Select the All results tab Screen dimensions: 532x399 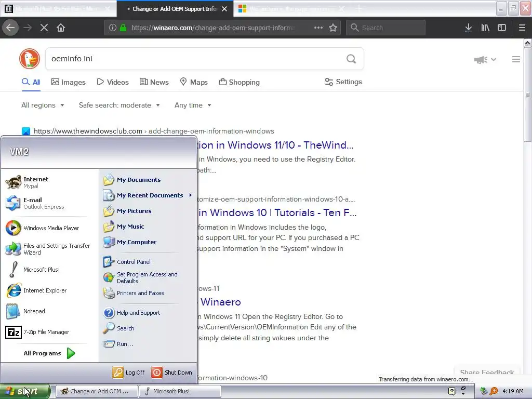pyautogui.click(x=31, y=82)
